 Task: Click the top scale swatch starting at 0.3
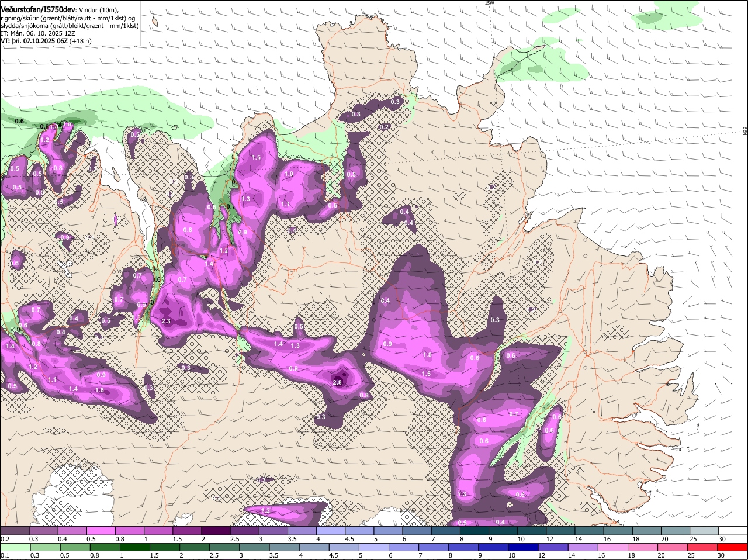click(x=43, y=531)
